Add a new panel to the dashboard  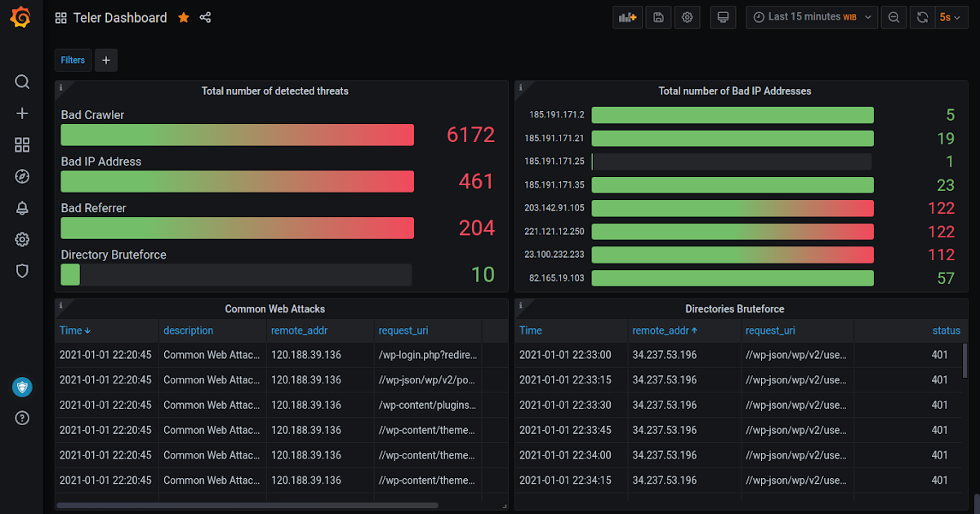point(628,17)
